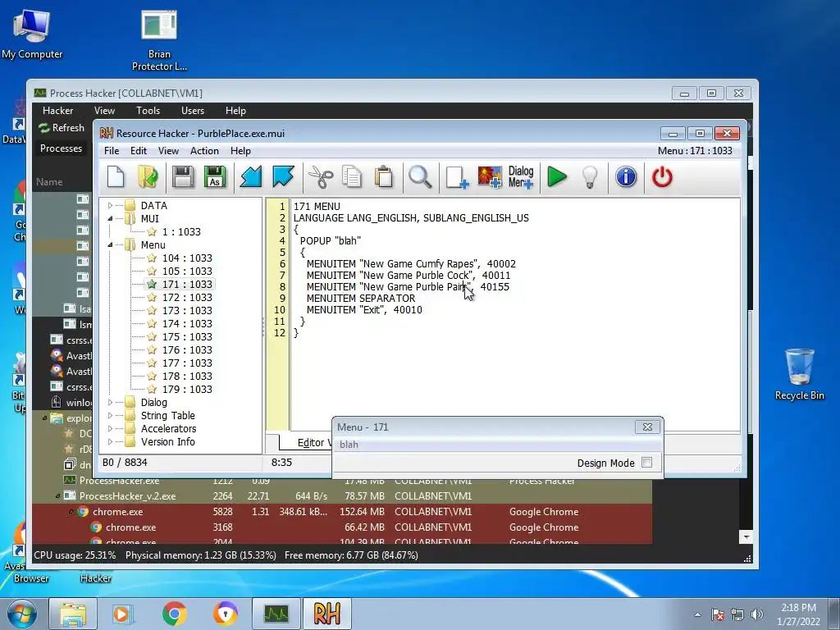Open the File menu in Resource Hacker

coord(112,151)
